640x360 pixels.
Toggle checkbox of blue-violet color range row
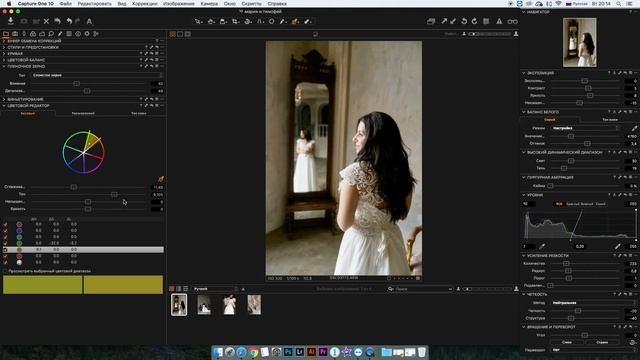click(5, 230)
